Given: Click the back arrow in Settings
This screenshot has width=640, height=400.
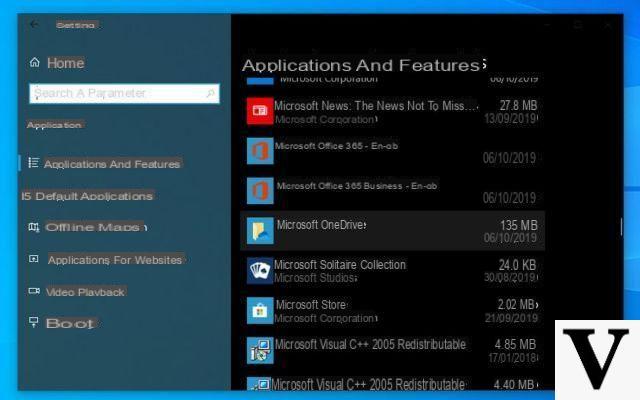Looking at the screenshot, I should click(x=34, y=24).
